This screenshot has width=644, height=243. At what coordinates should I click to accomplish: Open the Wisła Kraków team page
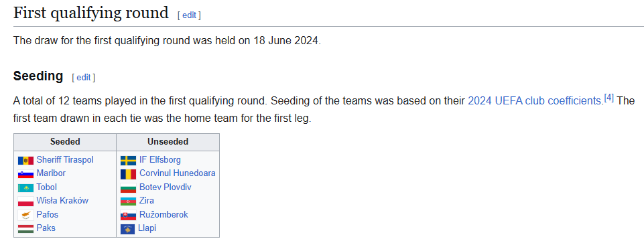click(x=62, y=201)
